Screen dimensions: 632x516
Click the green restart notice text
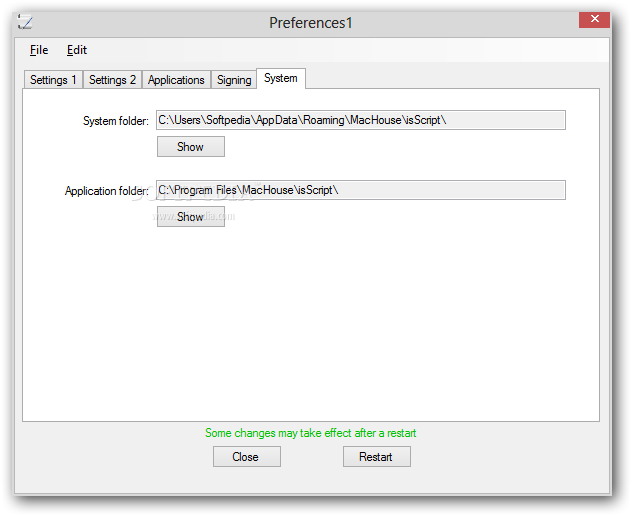(x=310, y=433)
